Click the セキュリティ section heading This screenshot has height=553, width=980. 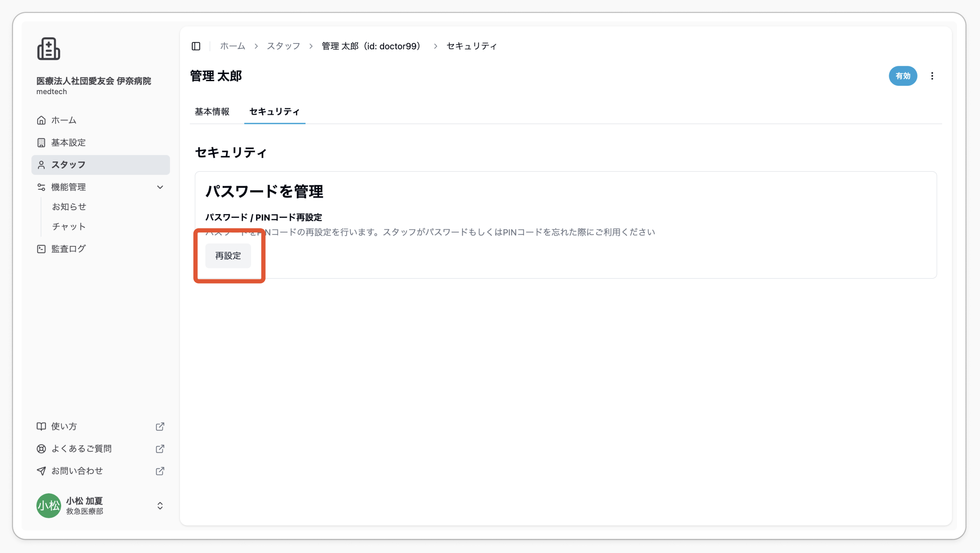tap(231, 153)
